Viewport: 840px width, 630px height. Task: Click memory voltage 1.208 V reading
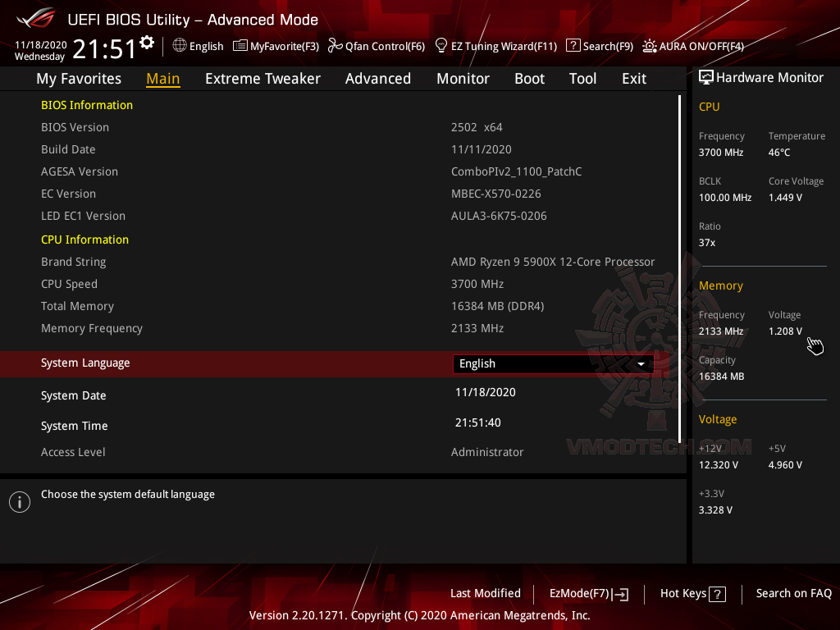(x=785, y=331)
